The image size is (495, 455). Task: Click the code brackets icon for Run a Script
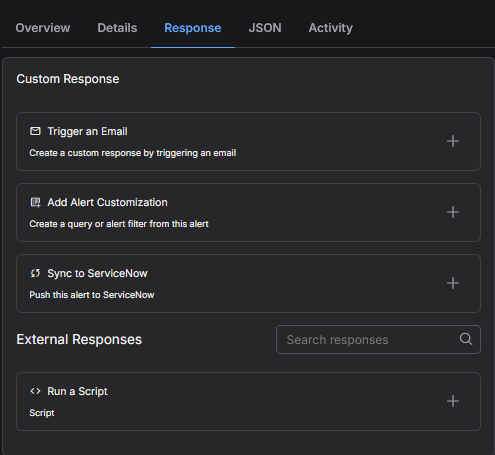click(x=35, y=391)
